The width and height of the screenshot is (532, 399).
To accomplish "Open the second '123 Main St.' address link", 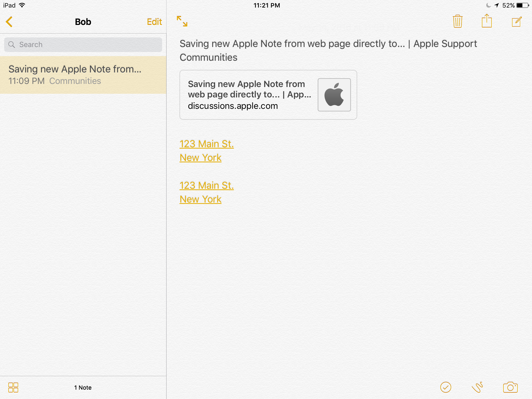I will tap(207, 185).
